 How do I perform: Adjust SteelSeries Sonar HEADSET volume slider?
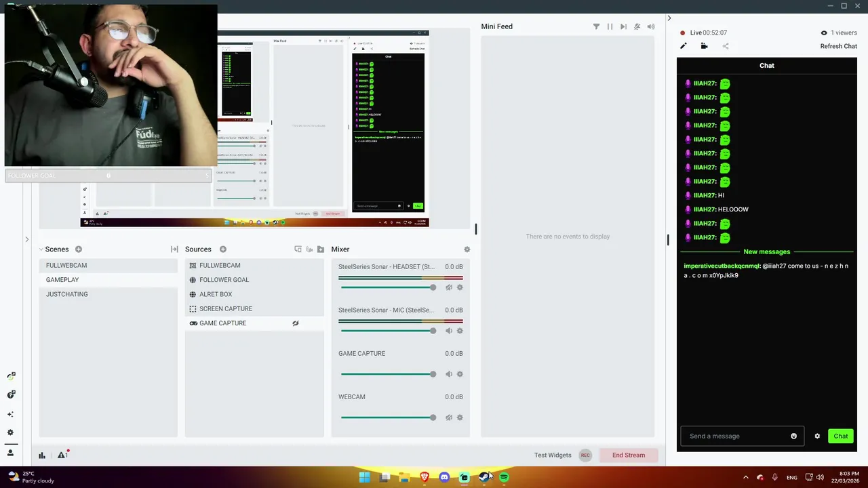pos(389,287)
